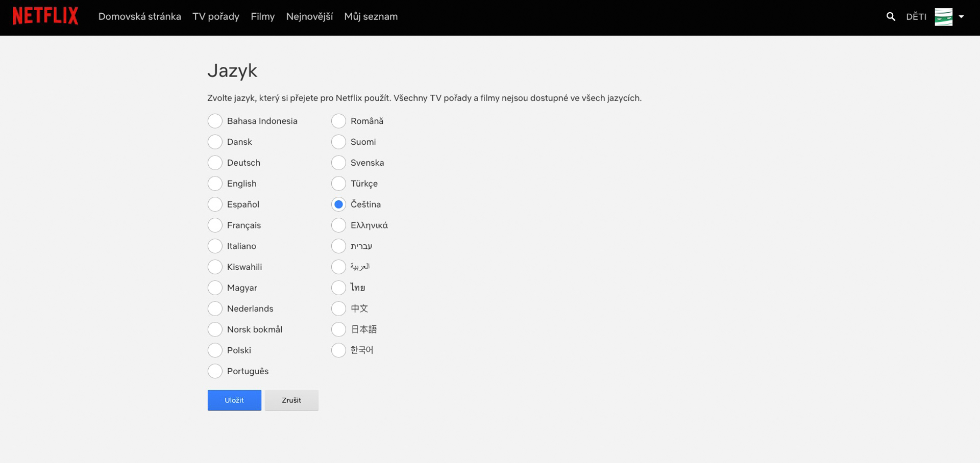Open Domovská stránka in the navigation
The image size is (980, 463).
coord(140,16)
